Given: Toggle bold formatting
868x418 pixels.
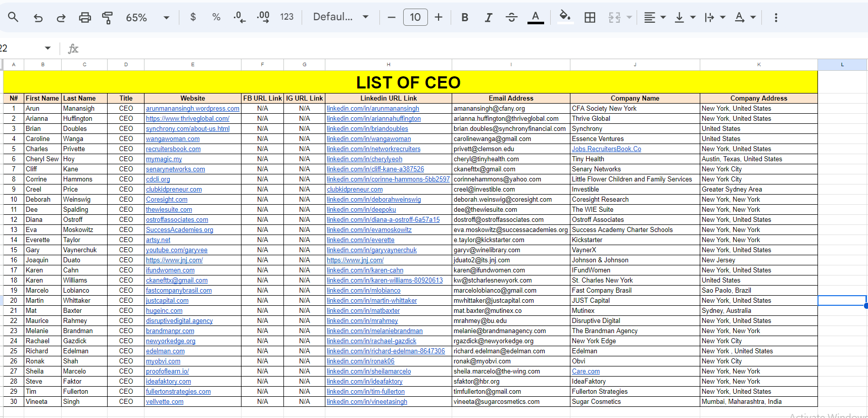Looking at the screenshot, I should click(x=465, y=17).
